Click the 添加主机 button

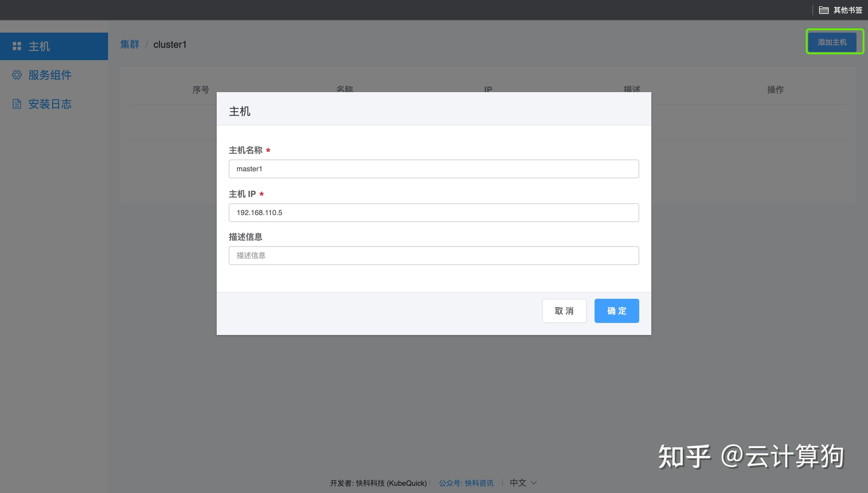pyautogui.click(x=832, y=42)
